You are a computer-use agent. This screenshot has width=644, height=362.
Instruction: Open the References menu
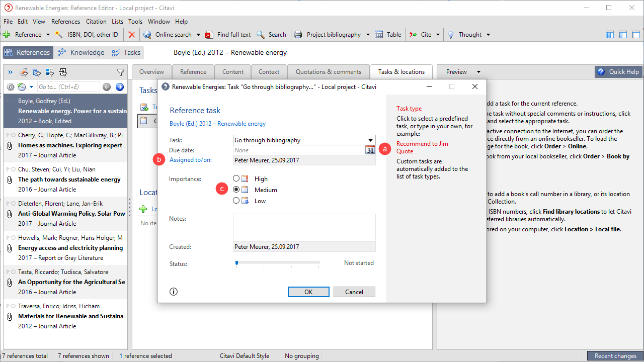click(65, 22)
